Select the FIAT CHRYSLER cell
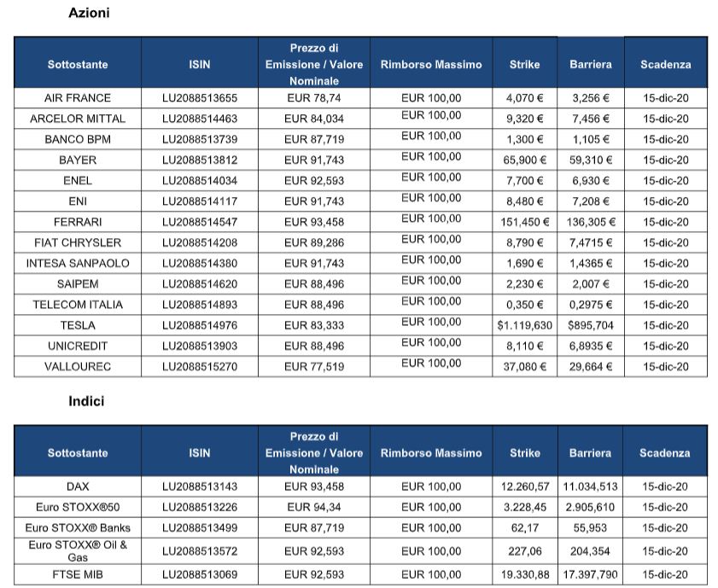Viewport: 718px width, 588px height. (78, 242)
